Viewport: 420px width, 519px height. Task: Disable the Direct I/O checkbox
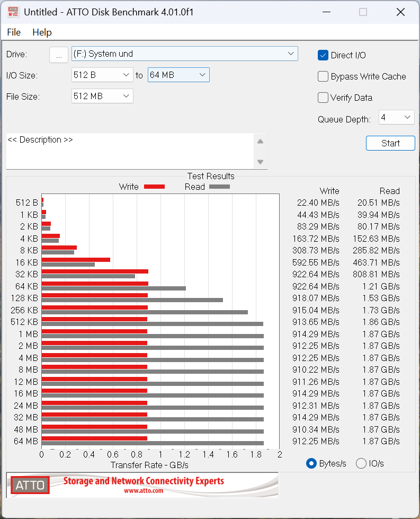(323, 55)
